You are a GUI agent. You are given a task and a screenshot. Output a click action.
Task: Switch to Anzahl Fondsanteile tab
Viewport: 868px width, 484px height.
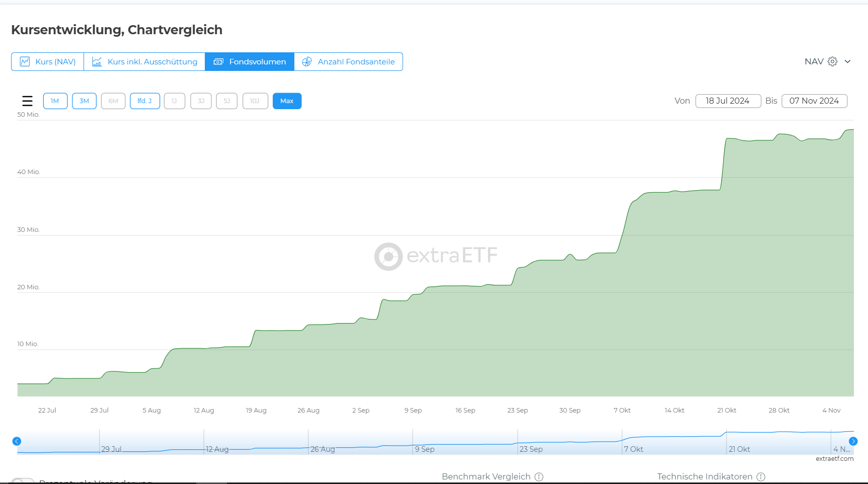point(348,62)
